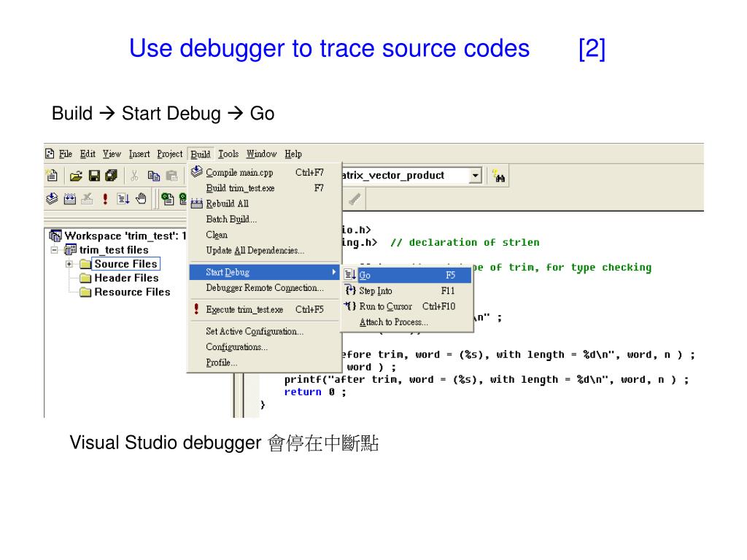Select Go in Start Debug submenu

[407, 275]
